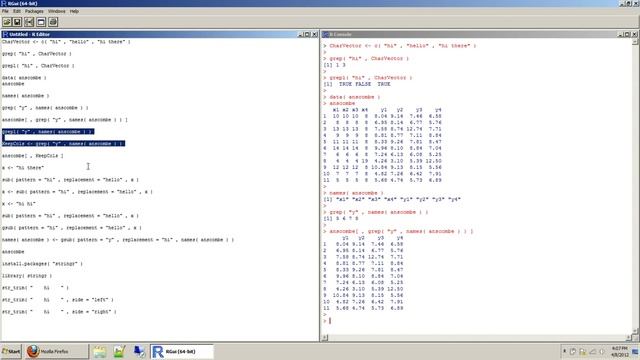Viewport: 640px width, 360px height.
Task: Click editor line 'names( anscombe )'
Action: click(25, 96)
